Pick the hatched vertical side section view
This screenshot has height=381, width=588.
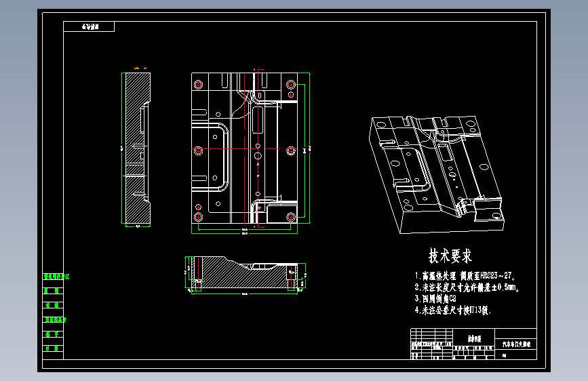(138, 149)
